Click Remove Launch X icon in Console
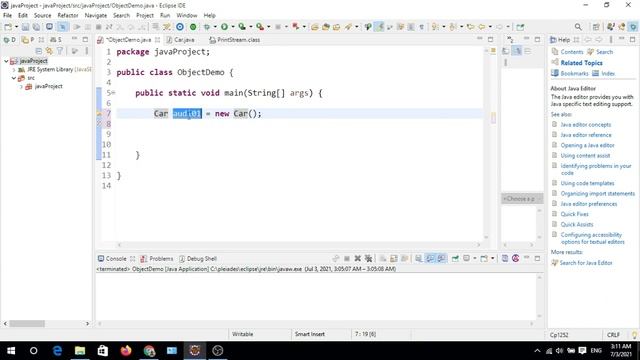 (358, 258)
